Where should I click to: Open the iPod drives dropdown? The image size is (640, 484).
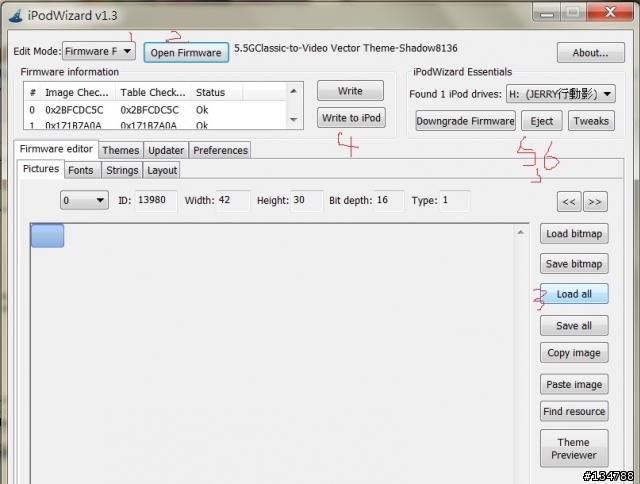561,94
